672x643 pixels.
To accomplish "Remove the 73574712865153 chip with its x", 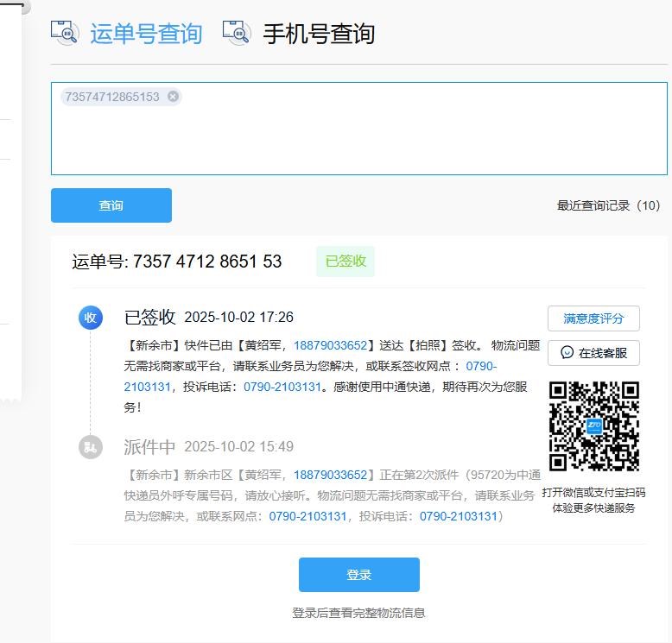I will pyautogui.click(x=173, y=97).
